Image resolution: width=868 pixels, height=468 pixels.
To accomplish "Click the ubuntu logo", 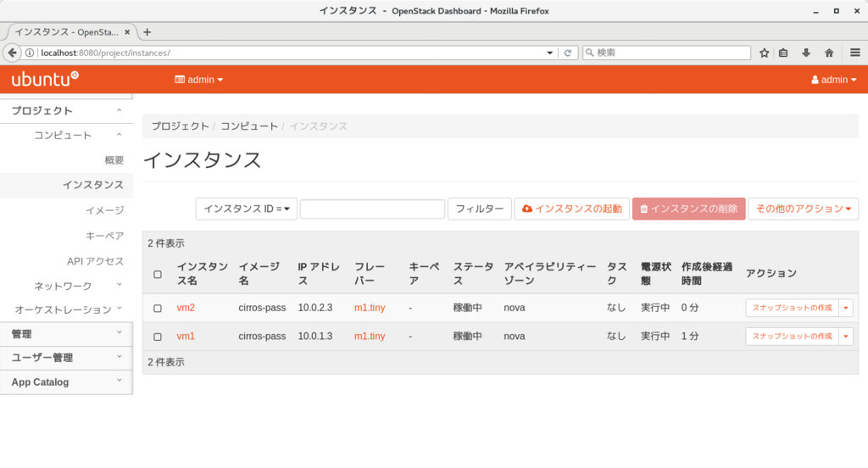I will point(45,79).
